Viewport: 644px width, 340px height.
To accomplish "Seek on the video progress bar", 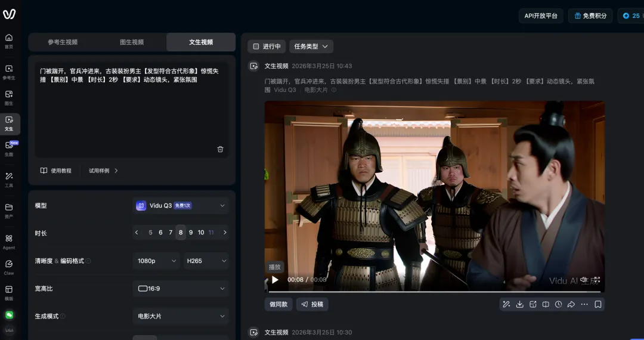I will pos(435,292).
